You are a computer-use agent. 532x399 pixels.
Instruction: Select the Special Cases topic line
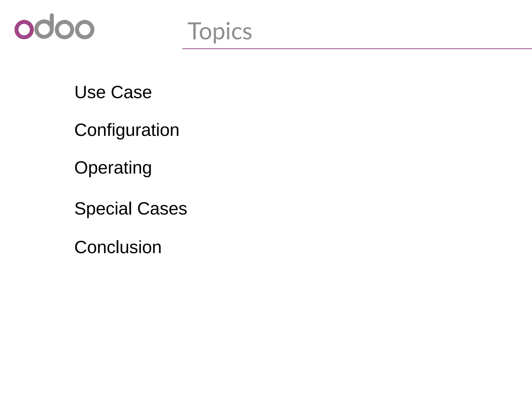pyautogui.click(x=131, y=209)
